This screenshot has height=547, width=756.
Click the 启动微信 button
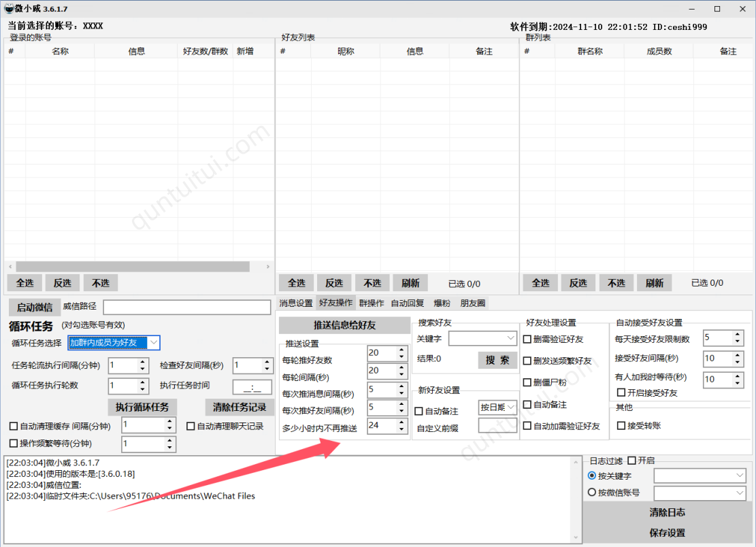[34, 307]
